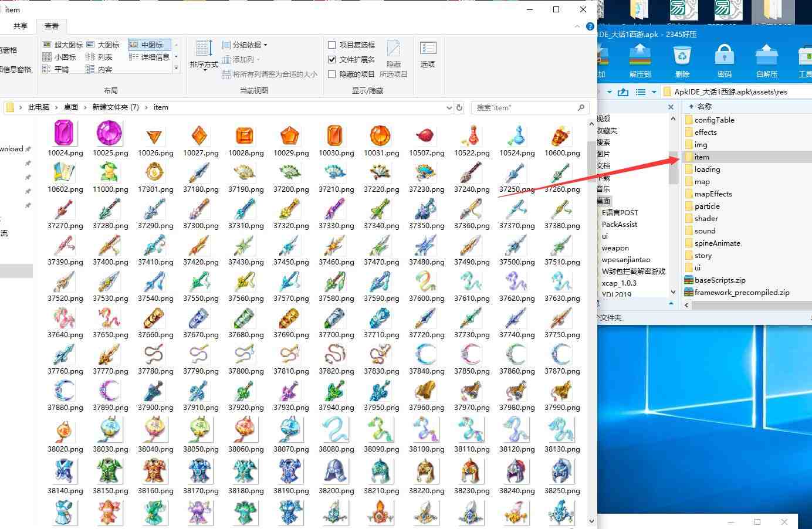Screen dimensions: 812x529
Task: Select the 内容 content layout
Action: [99, 69]
